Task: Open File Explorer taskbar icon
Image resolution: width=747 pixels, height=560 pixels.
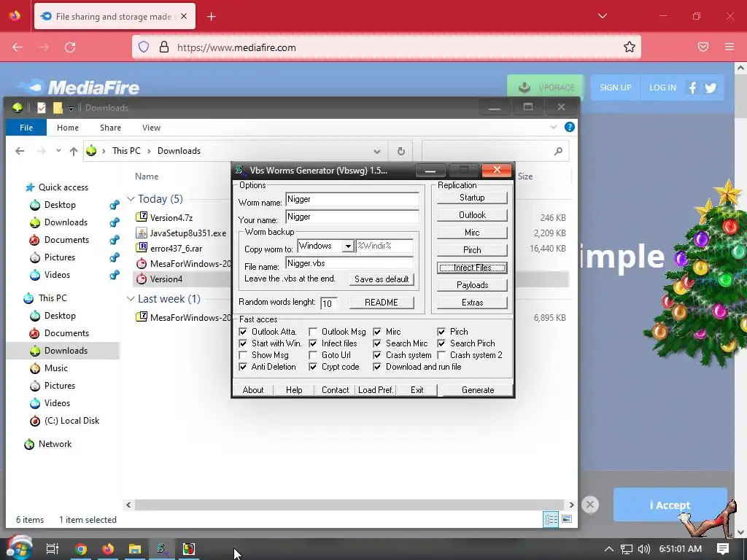Action: 135,549
